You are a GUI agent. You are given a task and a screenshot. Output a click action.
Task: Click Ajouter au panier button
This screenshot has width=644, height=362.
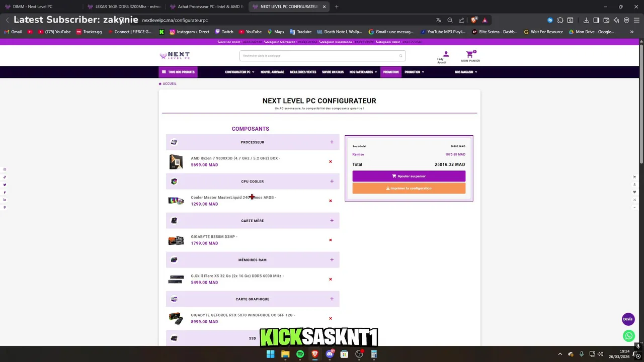coord(409,176)
